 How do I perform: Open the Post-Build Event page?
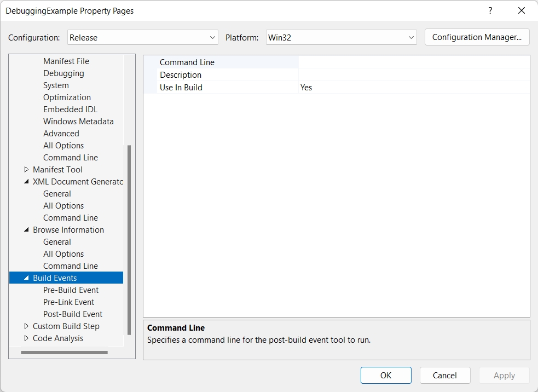pos(73,314)
